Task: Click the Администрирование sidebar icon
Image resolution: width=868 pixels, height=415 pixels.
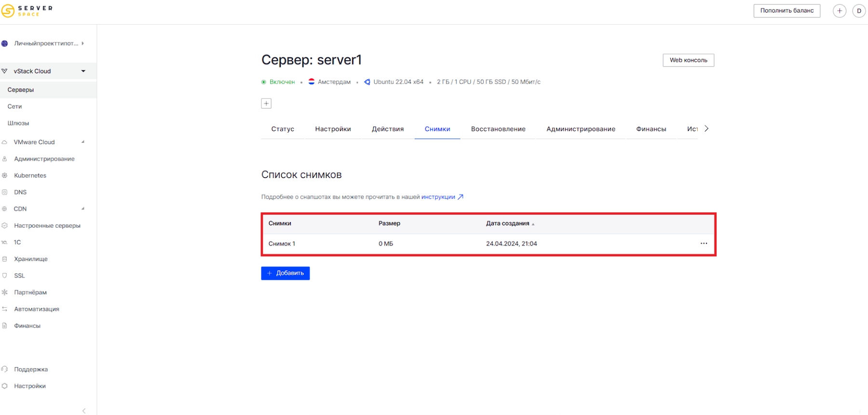Action: (x=4, y=159)
